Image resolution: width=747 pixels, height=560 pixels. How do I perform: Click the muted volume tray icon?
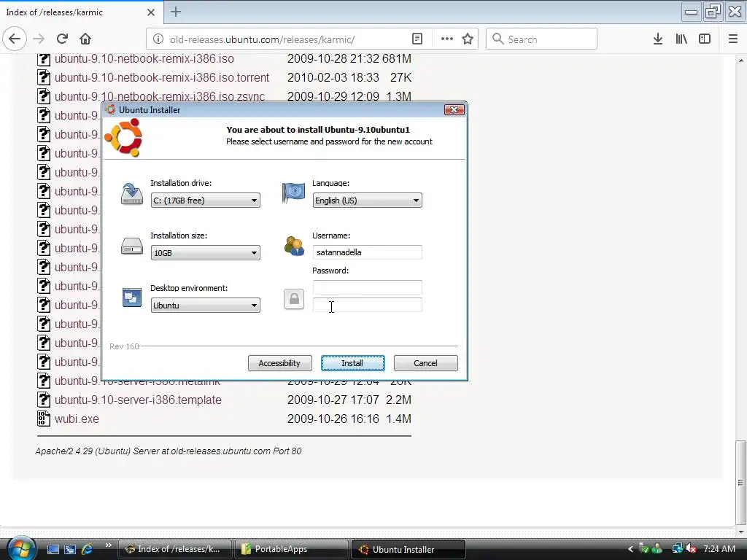pos(692,549)
